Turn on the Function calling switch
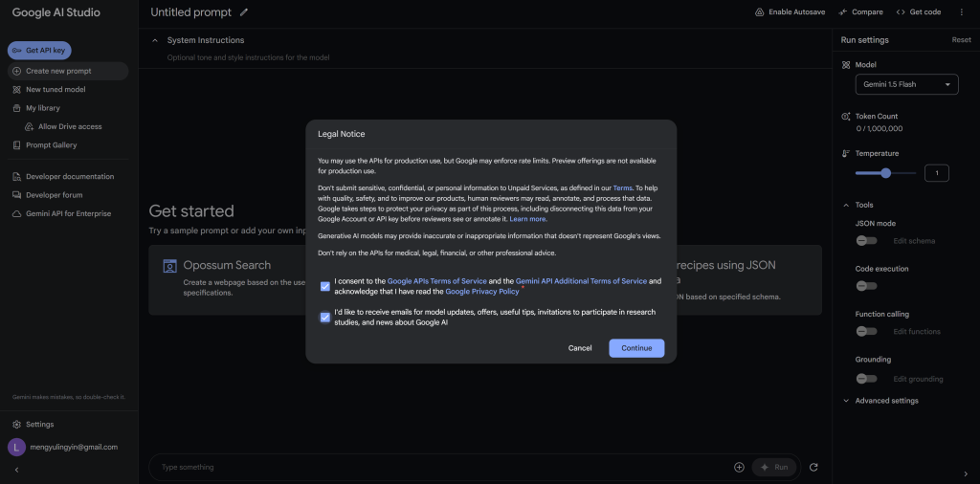The width and height of the screenshot is (980, 484). coord(866,331)
